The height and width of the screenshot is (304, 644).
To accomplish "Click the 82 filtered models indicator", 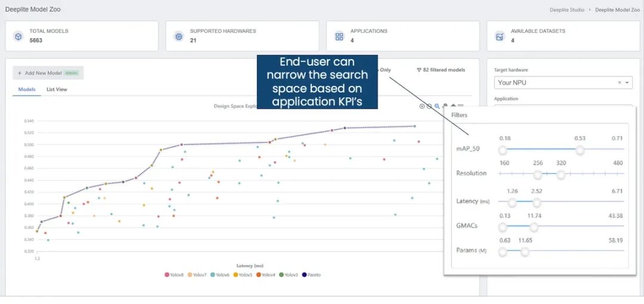I will point(441,70).
